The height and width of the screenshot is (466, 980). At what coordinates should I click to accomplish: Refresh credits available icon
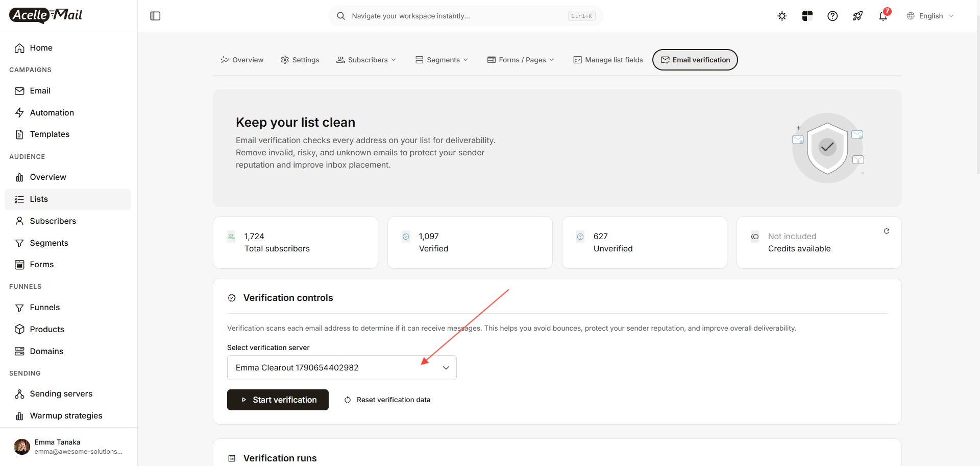tap(887, 231)
